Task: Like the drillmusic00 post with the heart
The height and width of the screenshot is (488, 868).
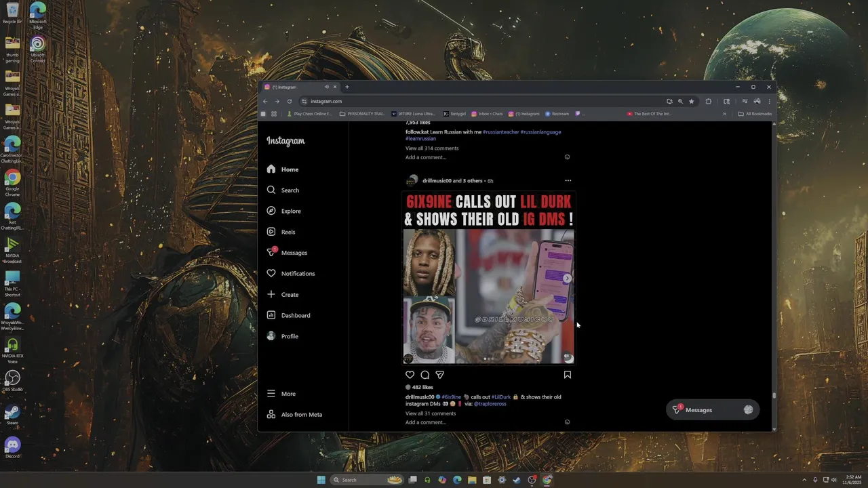Action: [410, 375]
